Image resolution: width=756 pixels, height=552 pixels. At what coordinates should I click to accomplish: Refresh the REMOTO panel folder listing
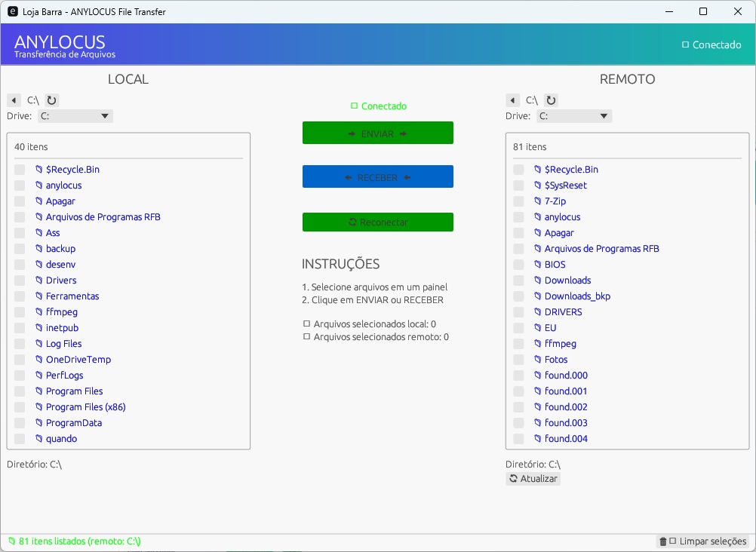click(551, 100)
